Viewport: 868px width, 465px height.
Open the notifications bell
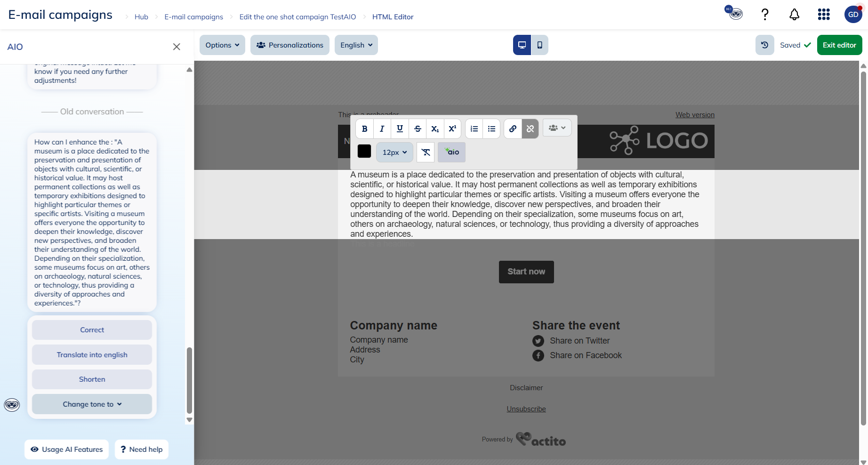(x=794, y=15)
